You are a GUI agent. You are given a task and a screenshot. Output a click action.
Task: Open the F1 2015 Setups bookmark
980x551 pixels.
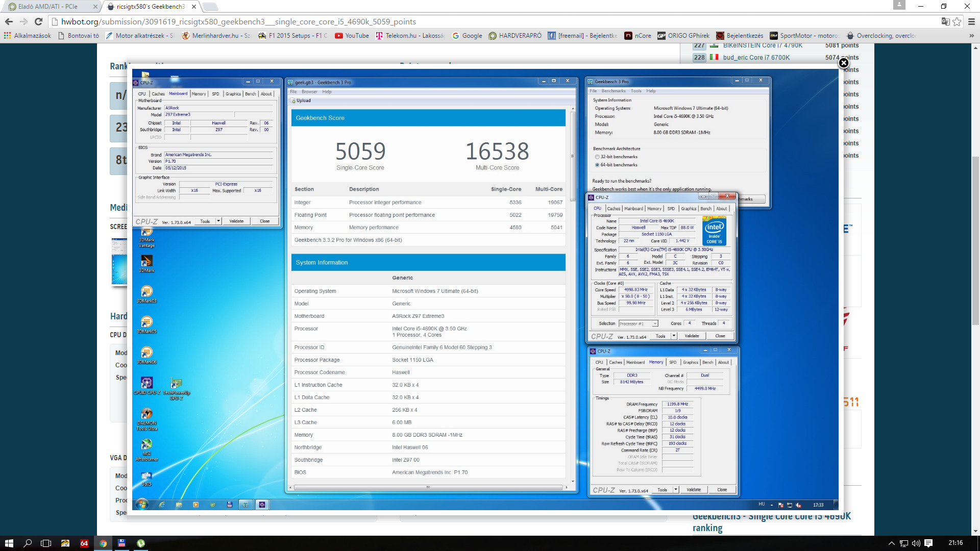click(x=293, y=36)
